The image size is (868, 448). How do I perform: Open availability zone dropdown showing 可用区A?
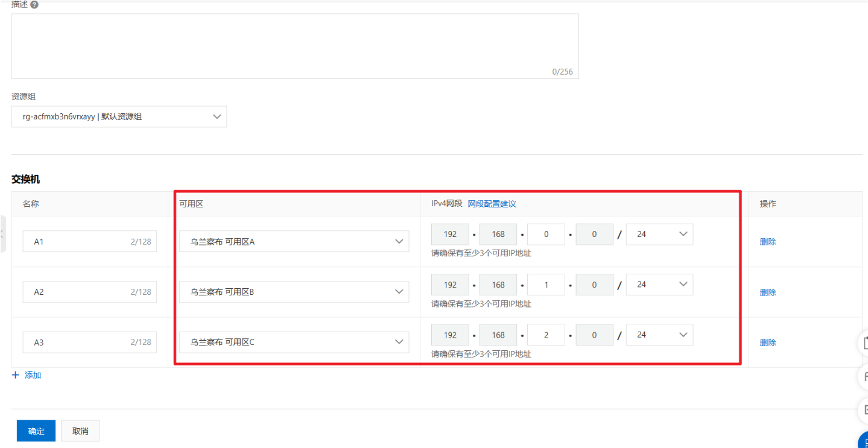[294, 241]
